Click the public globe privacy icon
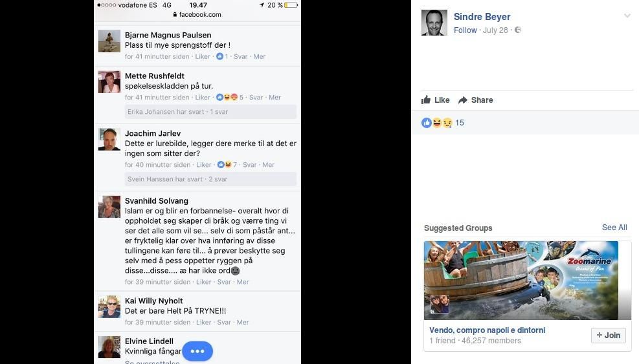 click(x=517, y=30)
